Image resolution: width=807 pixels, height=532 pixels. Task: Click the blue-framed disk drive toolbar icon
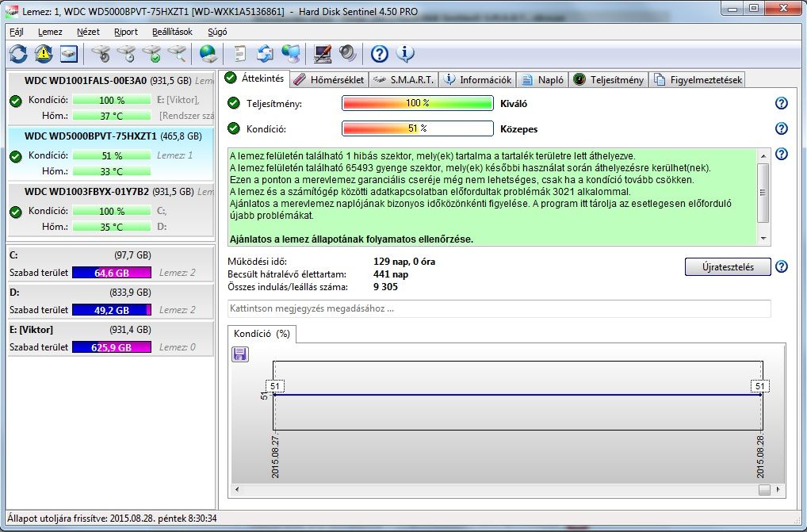point(69,53)
